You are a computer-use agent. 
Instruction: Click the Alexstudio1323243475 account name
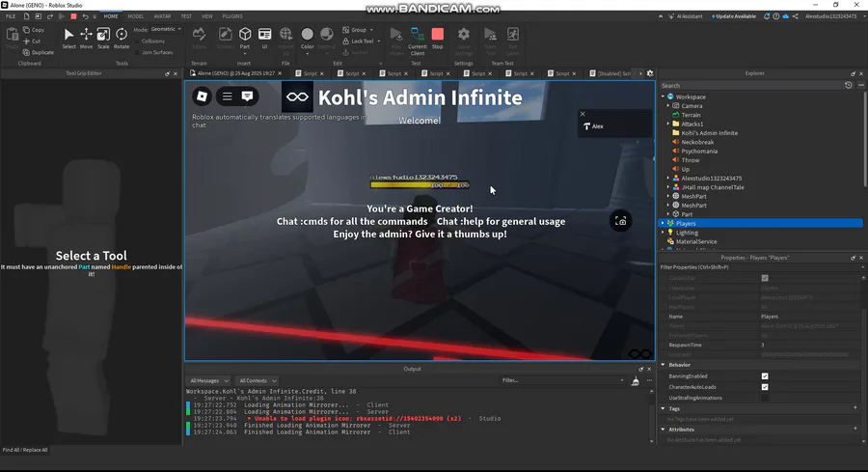tap(831, 16)
